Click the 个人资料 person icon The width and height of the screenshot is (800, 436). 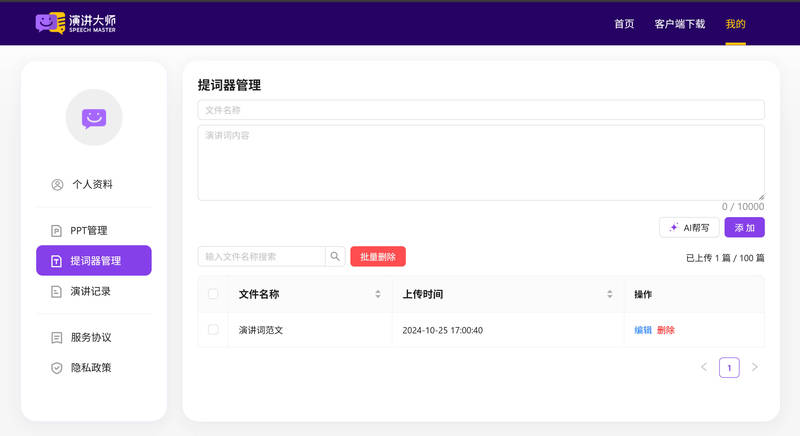57,185
